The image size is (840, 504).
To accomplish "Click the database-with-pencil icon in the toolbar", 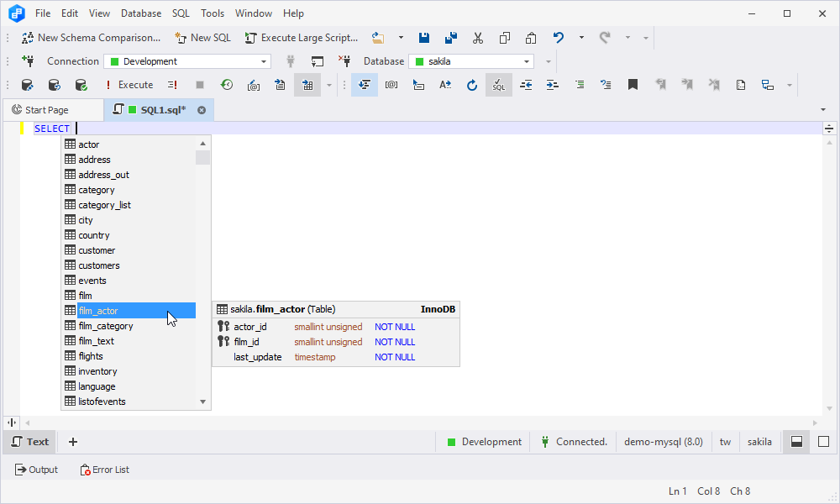I will click(28, 85).
